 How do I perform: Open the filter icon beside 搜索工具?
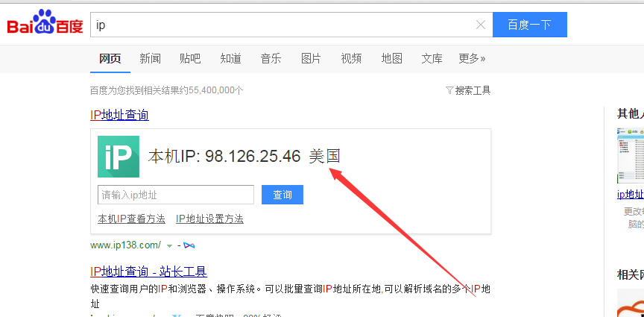449,90
